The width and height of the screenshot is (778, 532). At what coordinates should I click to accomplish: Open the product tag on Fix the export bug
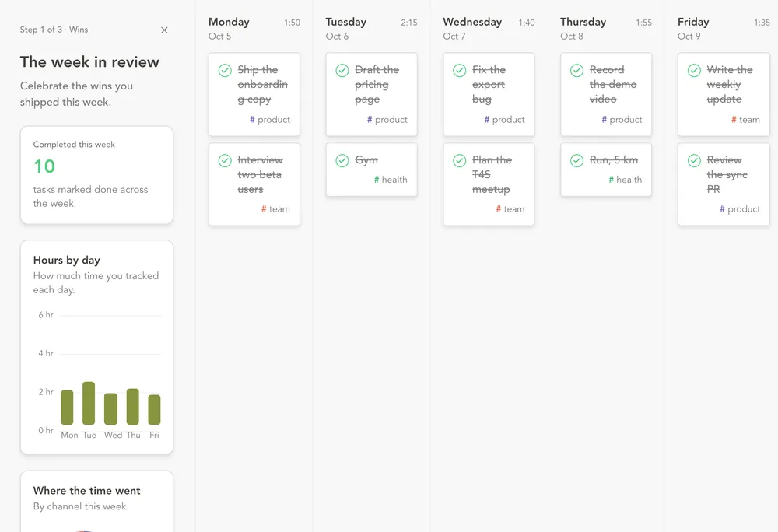[505, 120]
